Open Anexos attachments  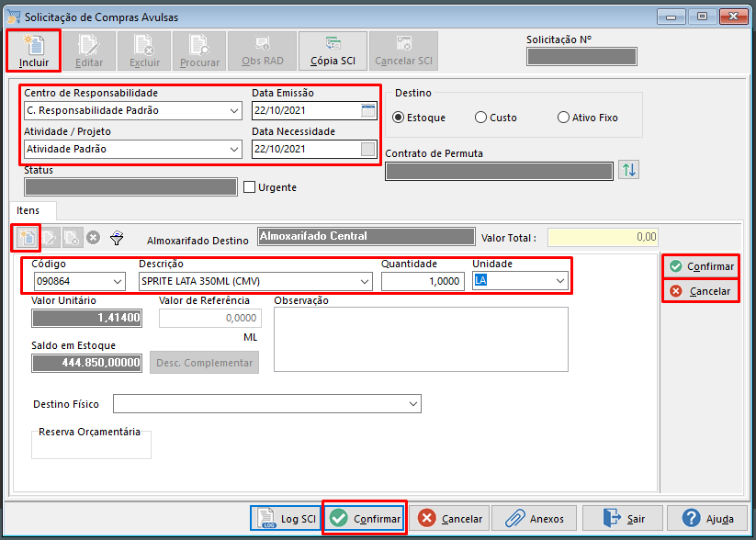[535, 519]
